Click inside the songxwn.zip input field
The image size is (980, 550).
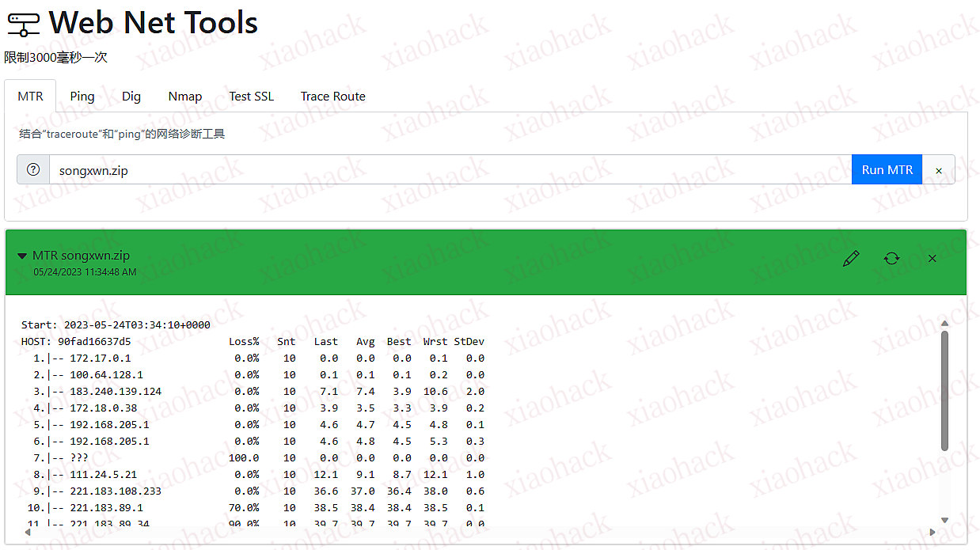click(x=317, y=169)
